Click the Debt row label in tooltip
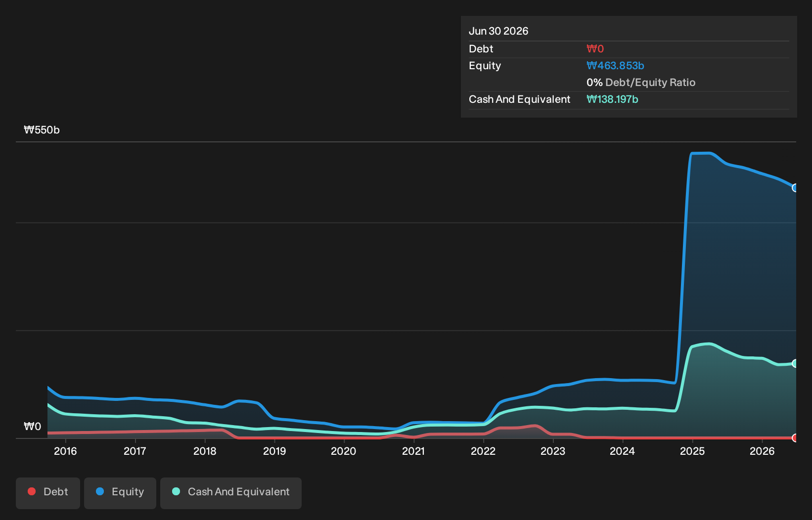This screenshot has width=812, height=520. (481, 49)
